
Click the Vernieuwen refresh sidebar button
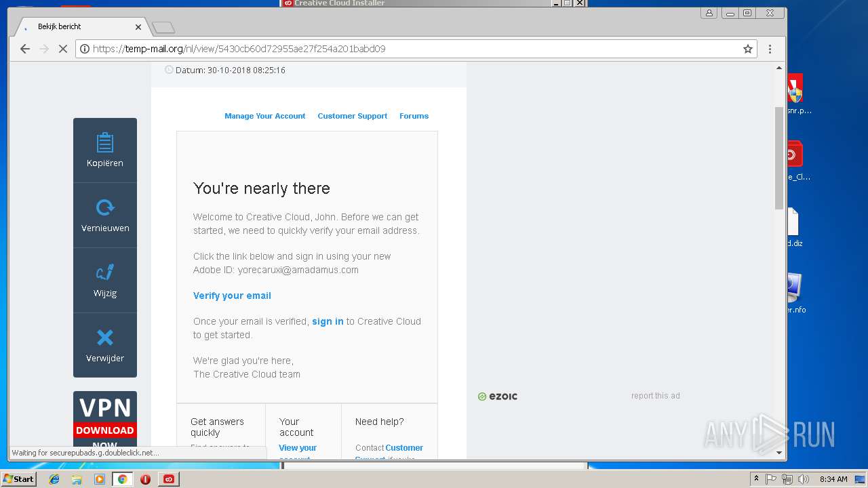pos(105,216)
